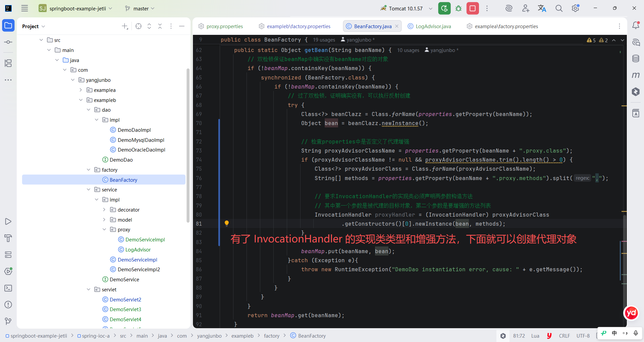Screen dimensions: 644x342
Task: Click the rerun Tomcat button
Action: 444,8
